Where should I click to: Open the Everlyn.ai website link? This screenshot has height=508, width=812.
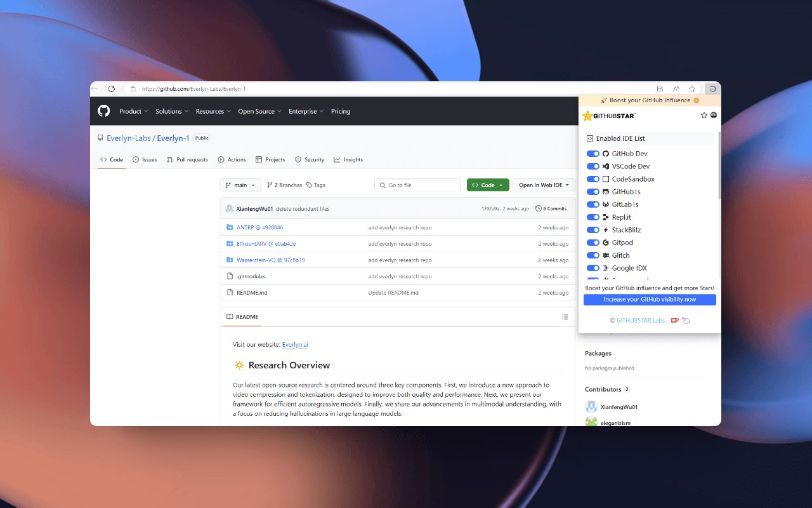[296, 344]
